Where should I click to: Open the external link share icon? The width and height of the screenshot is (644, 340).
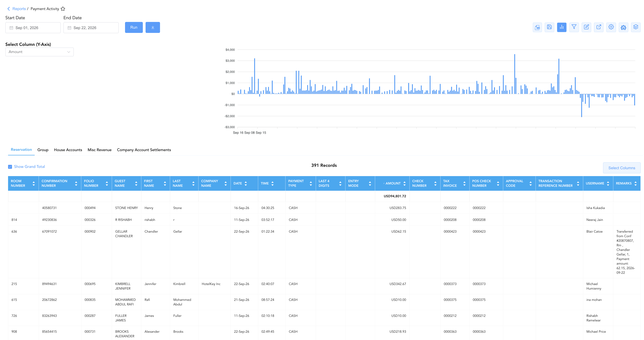(x=599, y=27)
